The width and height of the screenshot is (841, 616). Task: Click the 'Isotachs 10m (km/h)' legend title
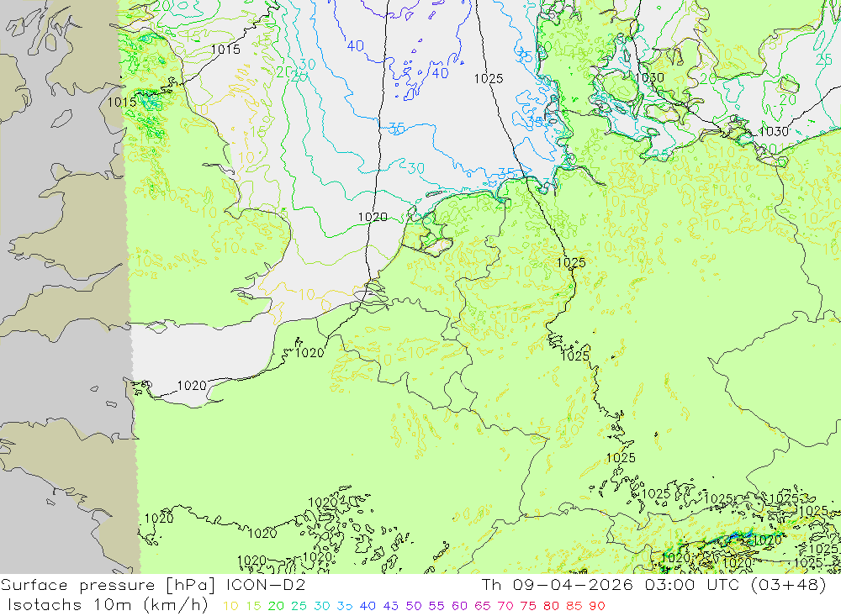pos(108,605)
